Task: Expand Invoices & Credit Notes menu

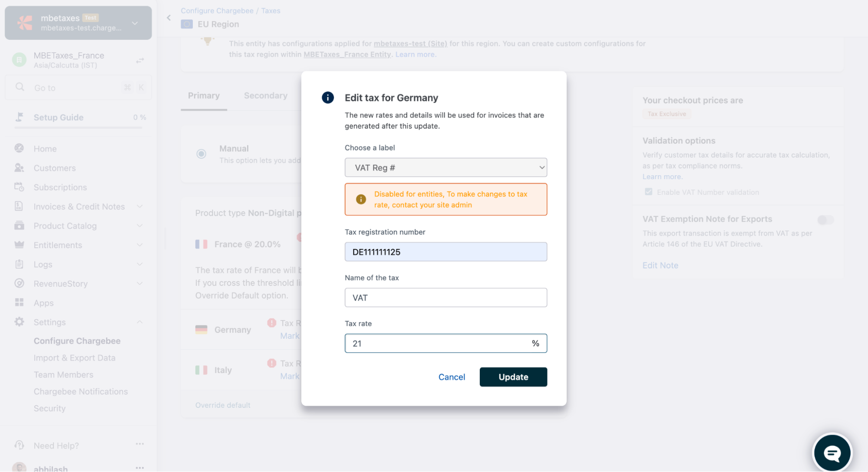Action: point(139,206)
